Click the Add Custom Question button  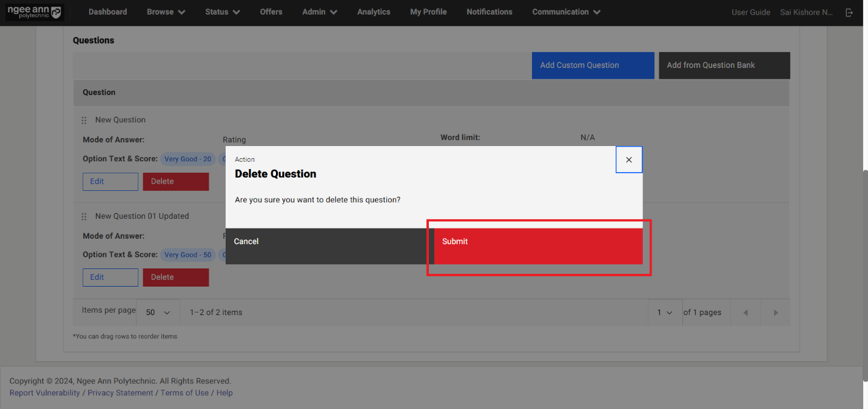(593, 65)
